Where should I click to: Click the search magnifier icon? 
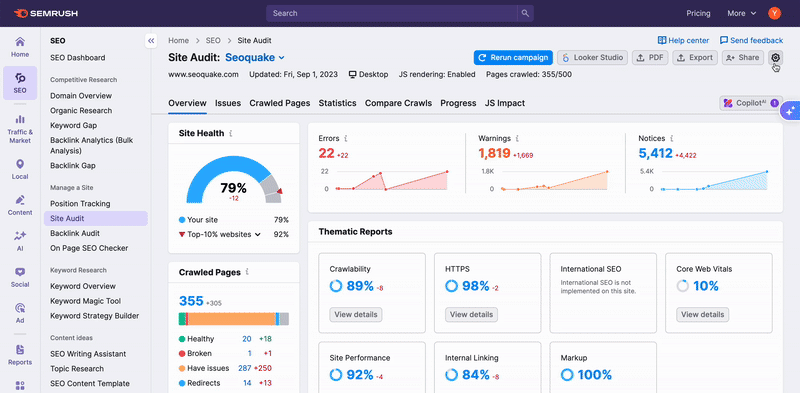pyautogui.click(x=526, y=13)
